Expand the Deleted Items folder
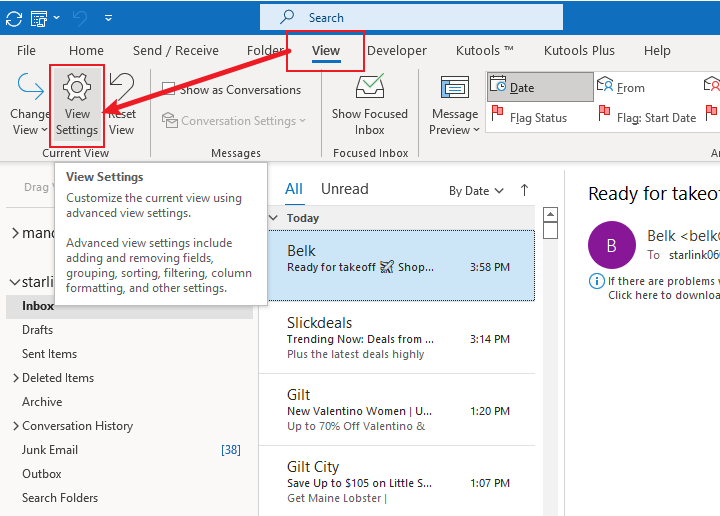 coord(15,378)
